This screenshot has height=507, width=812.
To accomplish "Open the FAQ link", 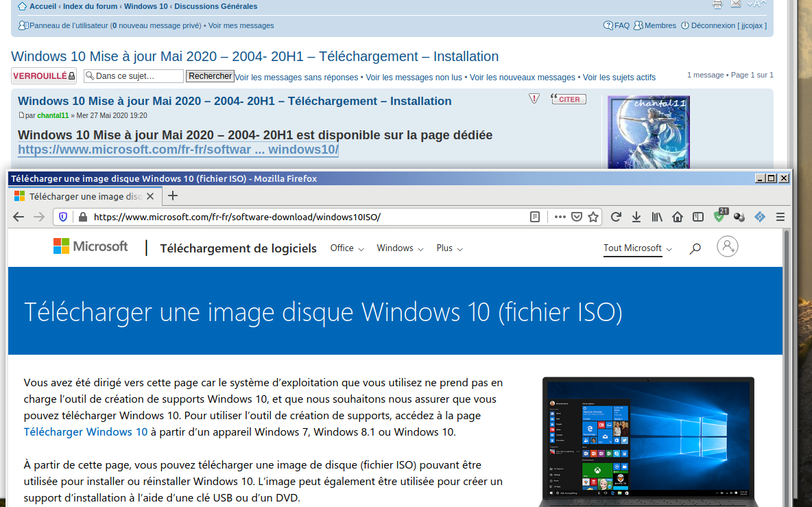I will coord(617,25).
